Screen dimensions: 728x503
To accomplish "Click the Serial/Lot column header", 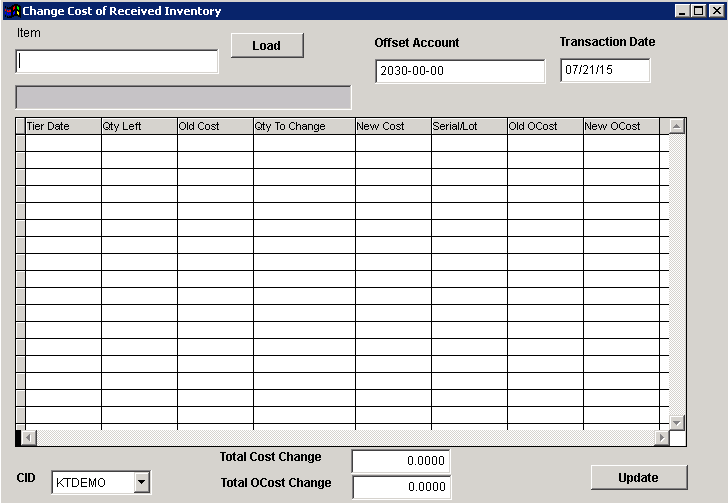I will 469,127.
